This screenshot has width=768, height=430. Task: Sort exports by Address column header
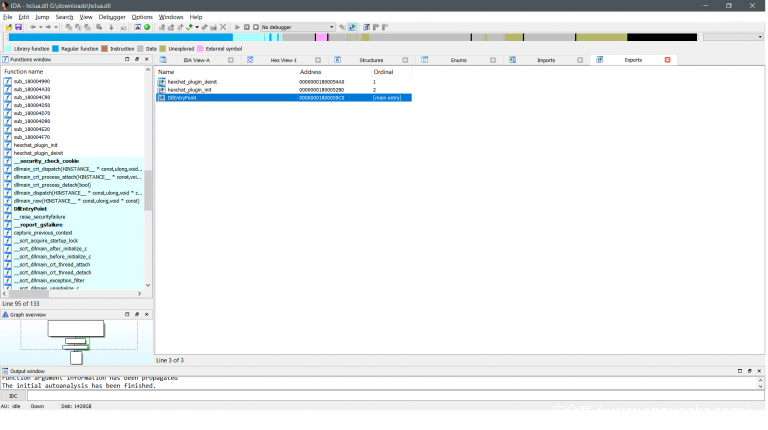click(311, 72)
